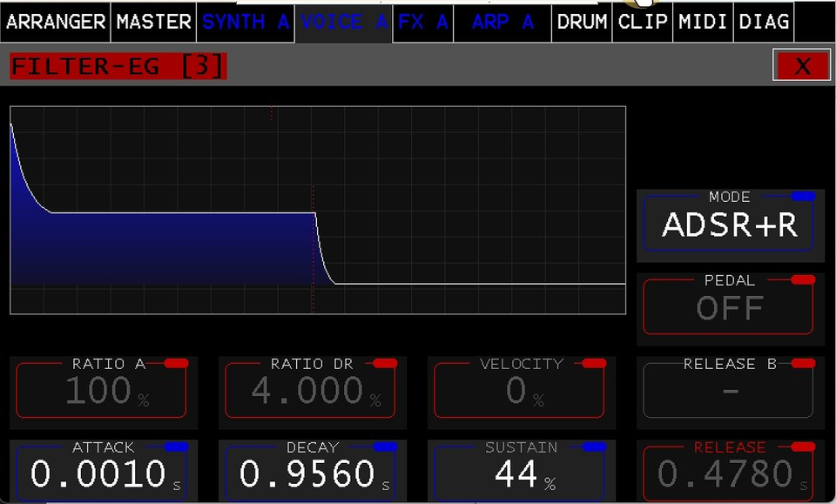Viewport: 836px width, 504px height.
Task: Open the MASTER tab
Action: click(x=153, y=22)
